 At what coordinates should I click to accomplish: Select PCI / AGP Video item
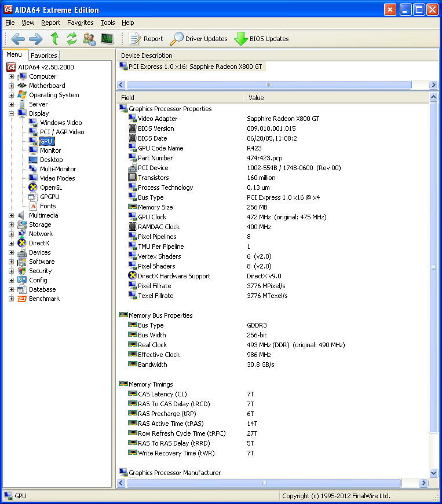click(x=62, y=132)
